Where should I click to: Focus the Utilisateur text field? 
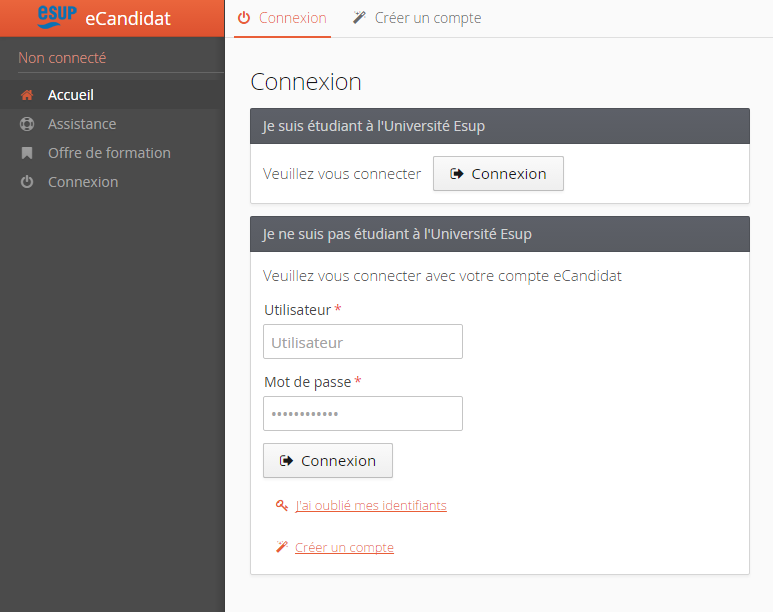tap(363, 342)
